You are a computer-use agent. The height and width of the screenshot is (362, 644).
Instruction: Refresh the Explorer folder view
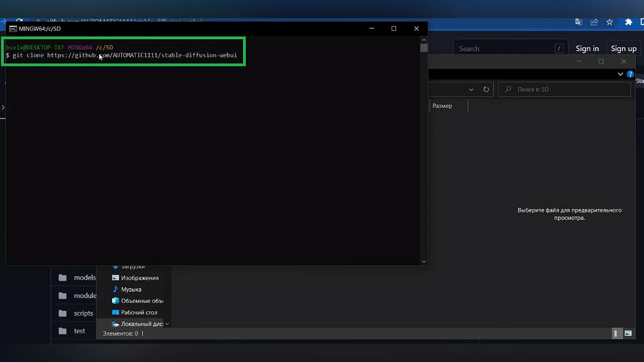(486, 90)
